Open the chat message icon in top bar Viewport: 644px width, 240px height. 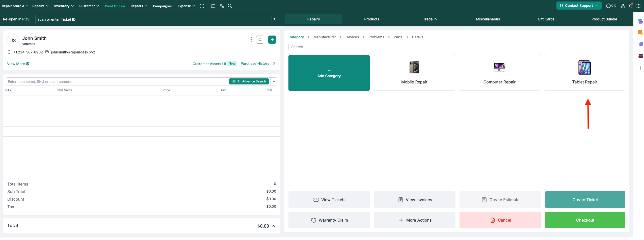[213, 6]
